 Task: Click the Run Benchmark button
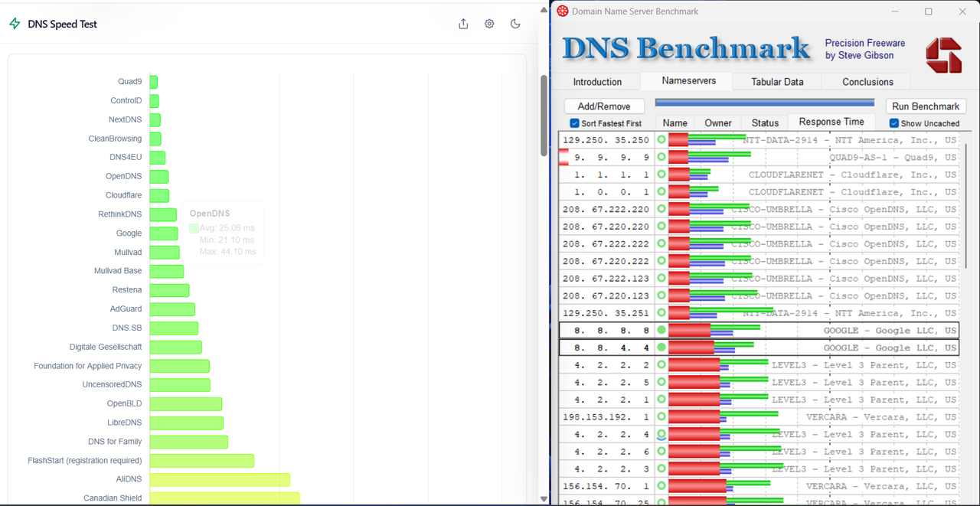(926, 106)
